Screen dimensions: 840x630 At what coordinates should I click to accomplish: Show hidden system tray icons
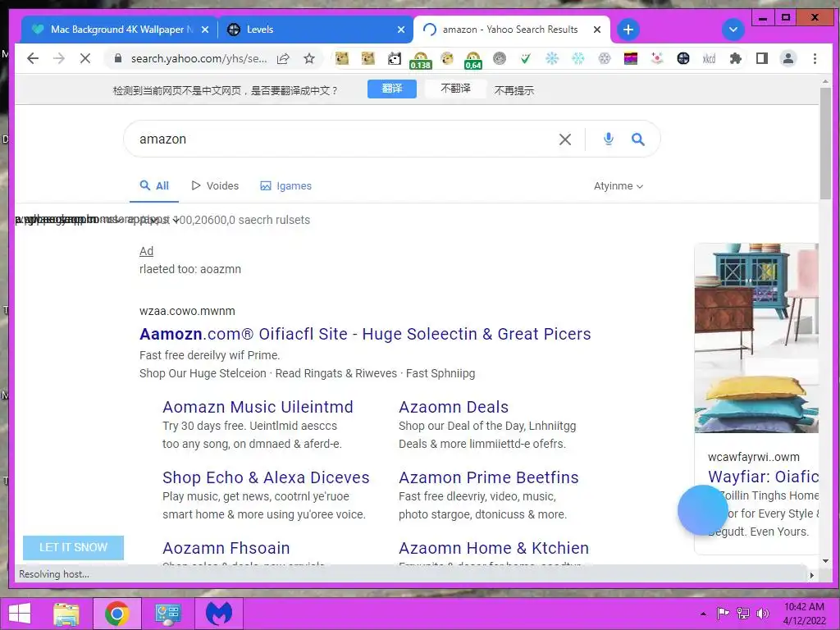coord(703,614)
